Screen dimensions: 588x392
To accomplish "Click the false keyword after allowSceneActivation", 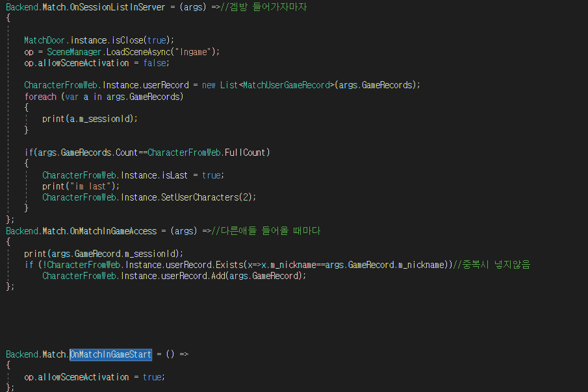I will [155, 63].
